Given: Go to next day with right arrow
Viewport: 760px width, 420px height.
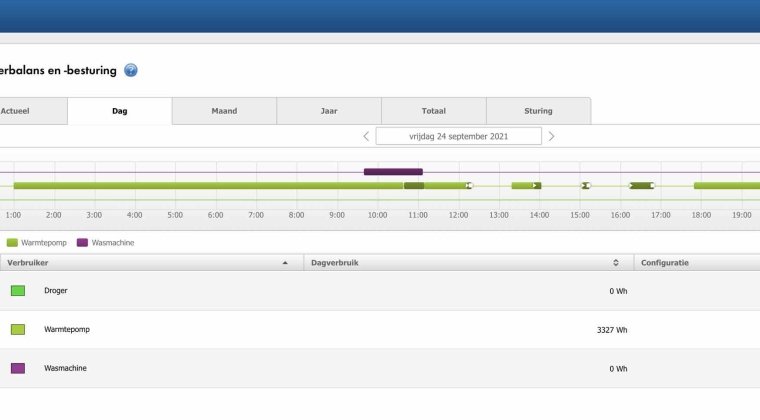Looking at the screenshot, I should click(x=551, y=136).
